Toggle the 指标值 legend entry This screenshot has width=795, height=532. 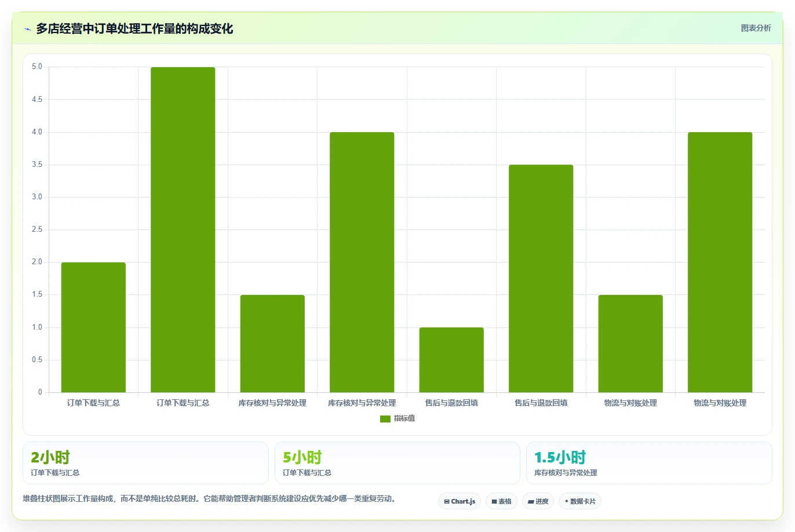tap(397, 418)
